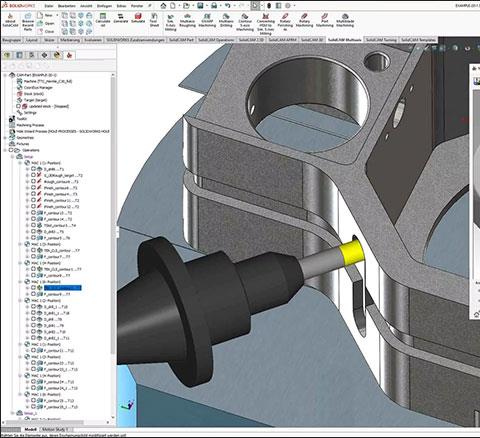Collapse the Setup node under Operations
Screen dimensions: 480x438
tap(13, 156)
